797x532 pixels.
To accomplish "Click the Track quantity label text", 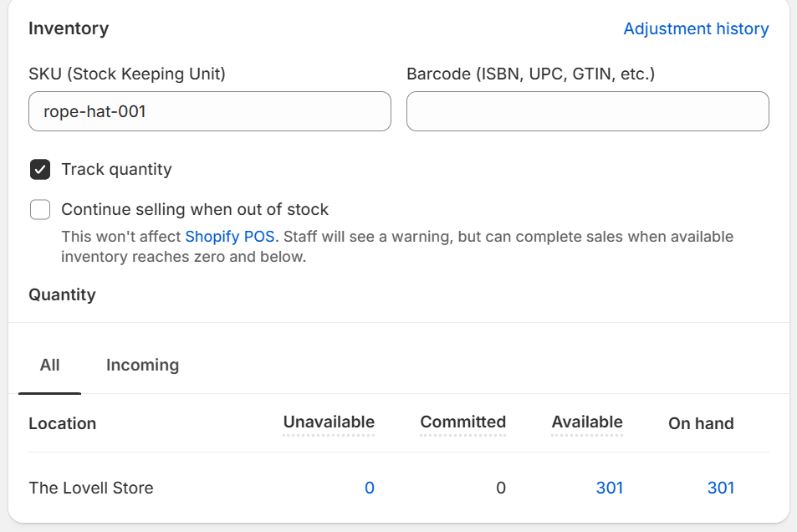I will pos(116,170).
